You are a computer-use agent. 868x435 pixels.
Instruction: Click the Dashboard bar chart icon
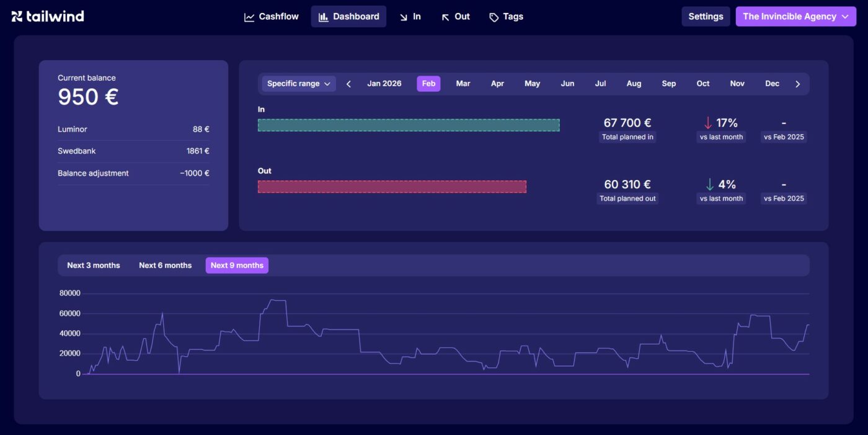(x=323, y=17)
